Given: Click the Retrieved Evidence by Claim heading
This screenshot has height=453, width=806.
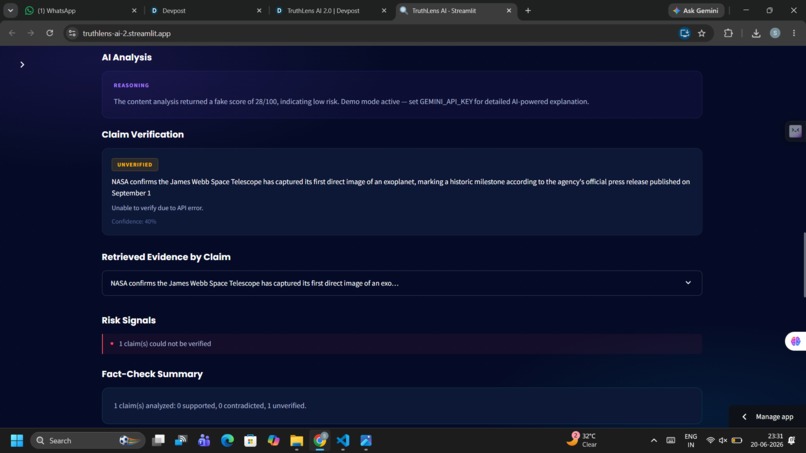Looking at the screenshot, I should click(166, 257).
